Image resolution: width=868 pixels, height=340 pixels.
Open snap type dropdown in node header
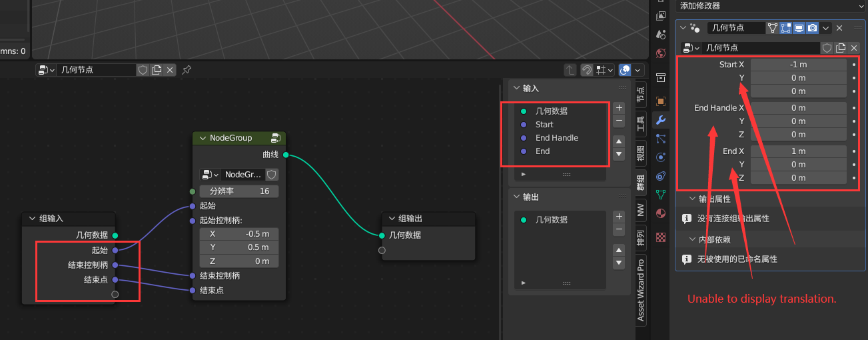(x=606, y=69)
